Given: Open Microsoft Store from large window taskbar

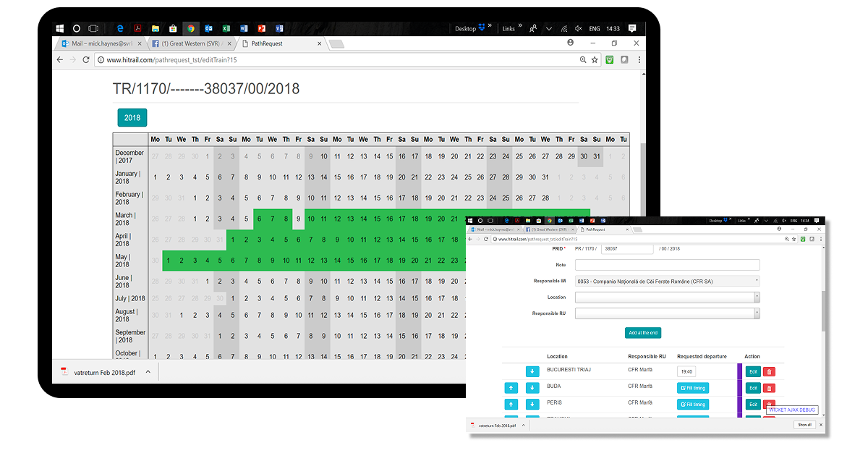Looking at the screenshot, I should (173, 29).
